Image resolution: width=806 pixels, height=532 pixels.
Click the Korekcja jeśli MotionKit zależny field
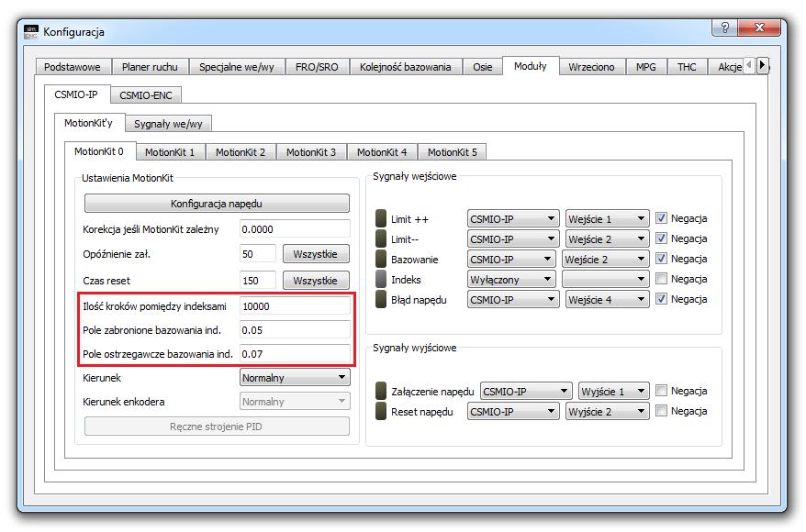tap(295, 229)
